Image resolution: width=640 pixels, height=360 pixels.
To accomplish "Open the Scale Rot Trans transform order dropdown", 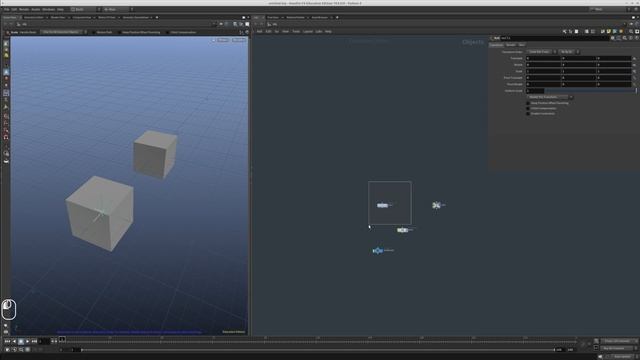I will [x=541, y=52].
